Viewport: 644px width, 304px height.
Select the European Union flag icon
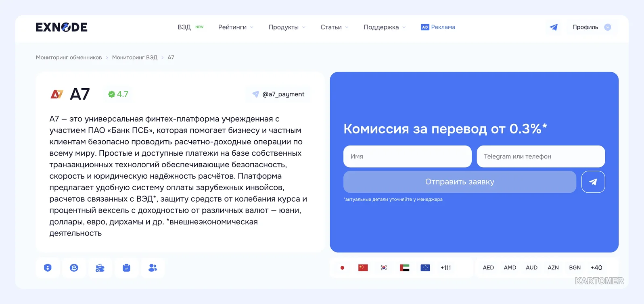[425, 268]
